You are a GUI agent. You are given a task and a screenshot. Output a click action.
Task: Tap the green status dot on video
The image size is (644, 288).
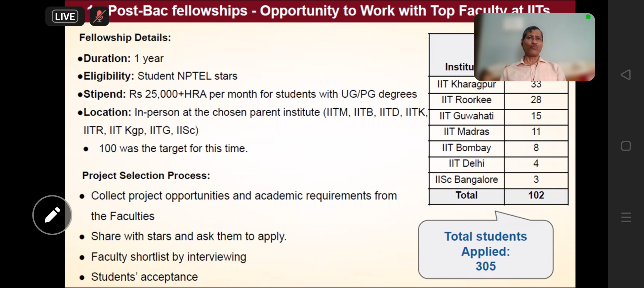pyautogui.click(x=588, y=17)
